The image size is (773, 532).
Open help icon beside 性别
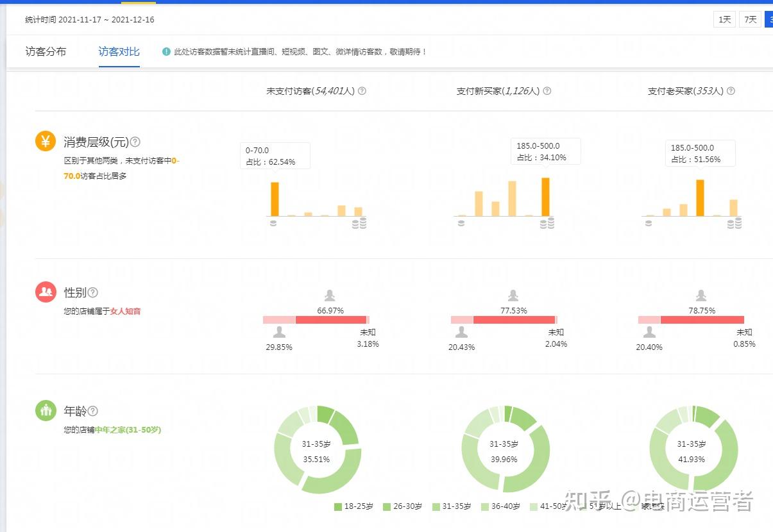click(x=93, y=292)
